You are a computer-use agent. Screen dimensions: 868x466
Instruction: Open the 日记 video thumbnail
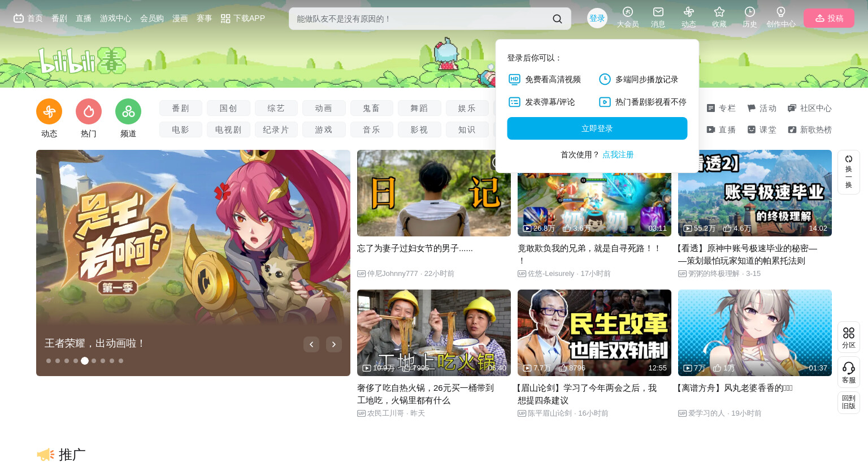point(434,193)
